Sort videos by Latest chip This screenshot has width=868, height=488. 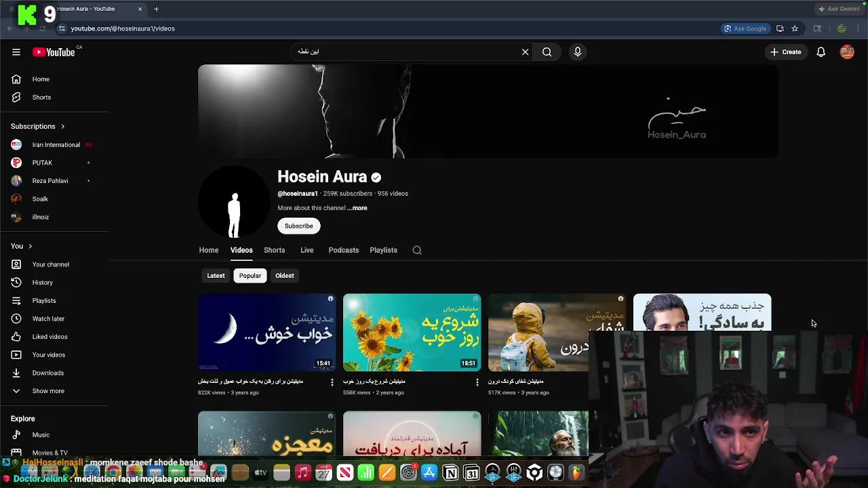(x=216, y=276)
